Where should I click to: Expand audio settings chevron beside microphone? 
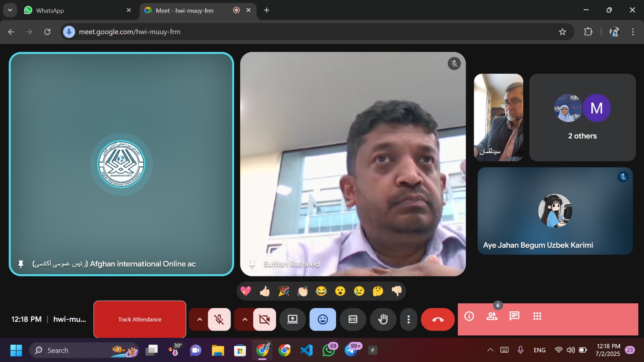(199, 319)
